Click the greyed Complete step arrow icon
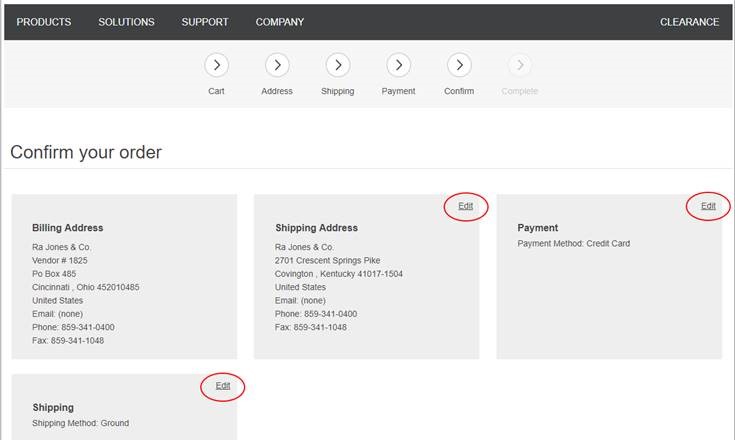The image size is (735, 440). (520, 65)
